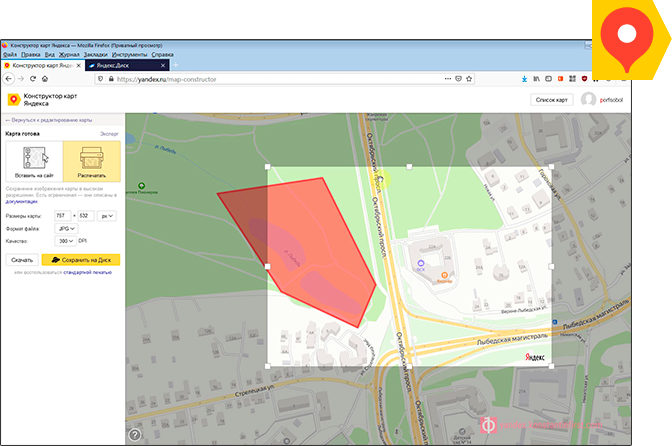The width and height of the screenshot is (672, 446).
Task: Open the Правка menu
Action: [31, 54]
